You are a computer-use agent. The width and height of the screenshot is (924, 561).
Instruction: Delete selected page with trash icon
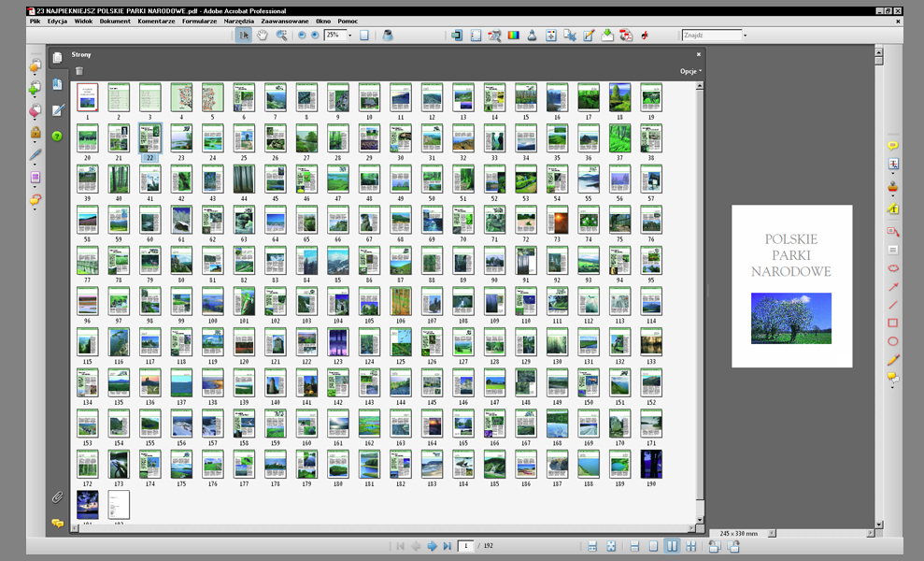coord(79,71)
